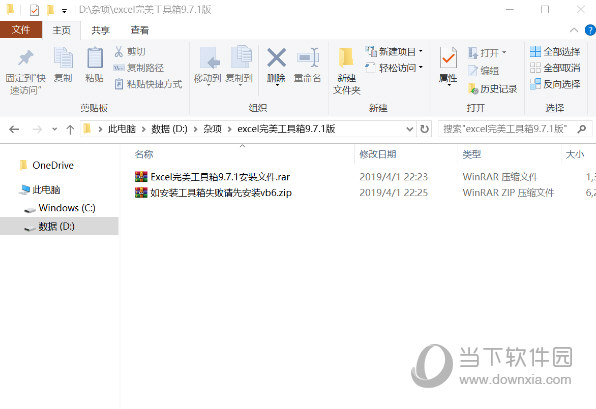This screenshot has width=596, height=409.
Task: Click 数据 (D:) in the address breadcrumb
Action: click(169, 129)
